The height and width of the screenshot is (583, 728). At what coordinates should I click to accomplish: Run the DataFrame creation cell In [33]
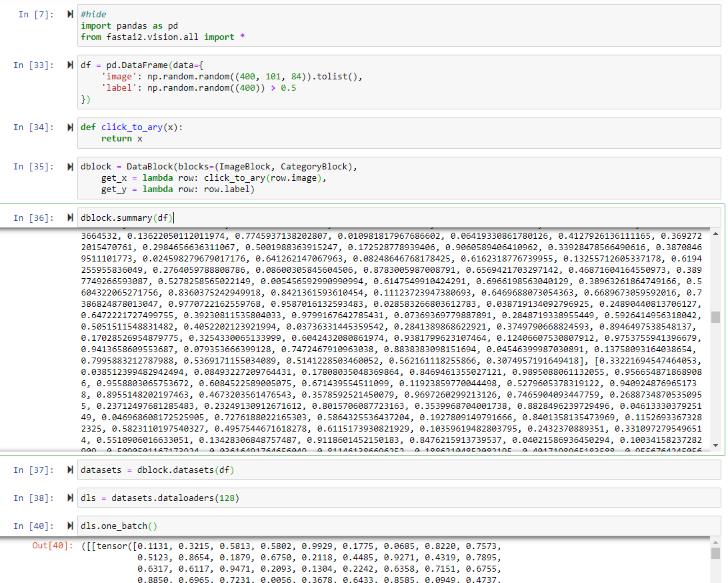tap(69, 64)
